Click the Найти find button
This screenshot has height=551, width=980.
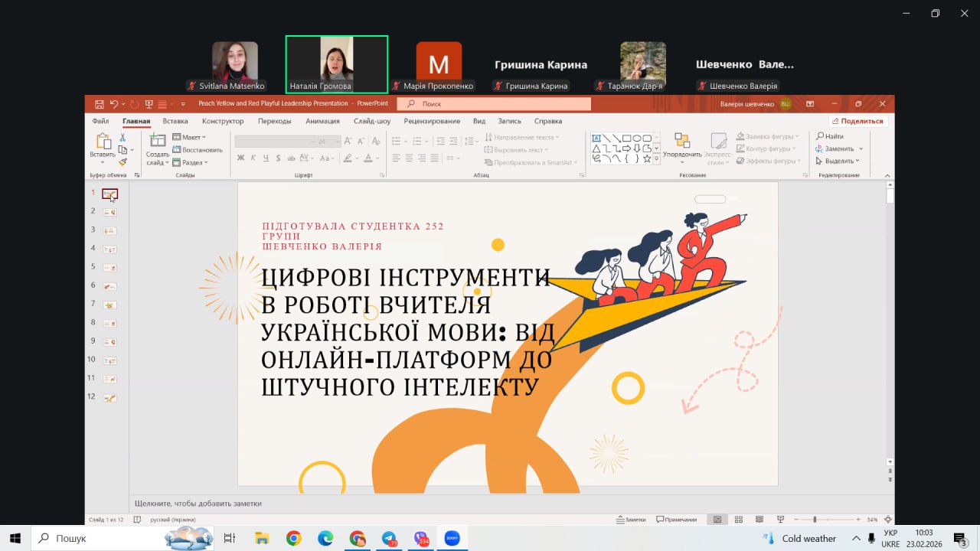pyautogui.click(x=831, y=136)
